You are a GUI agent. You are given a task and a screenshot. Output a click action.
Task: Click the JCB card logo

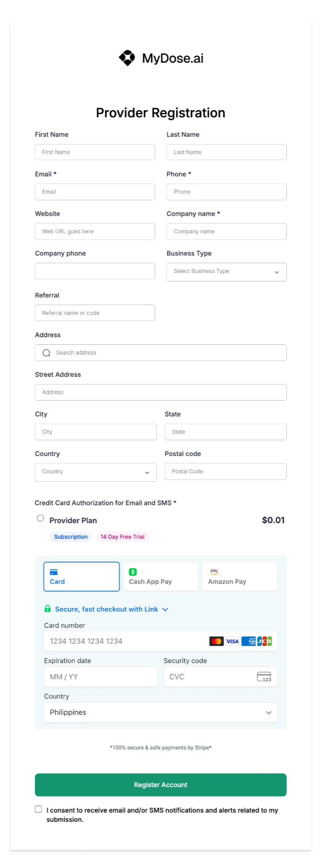click(265, 641)
